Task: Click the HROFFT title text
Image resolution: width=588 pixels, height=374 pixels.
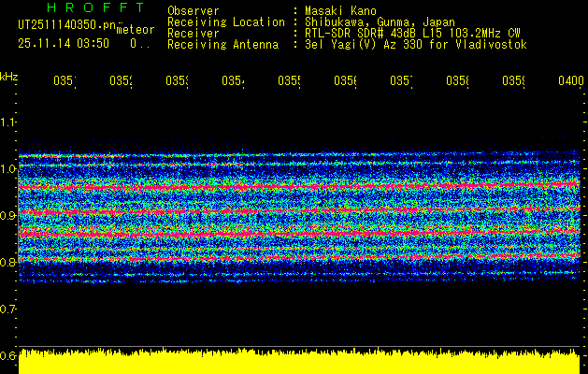Action: pyautogui.click(x=95, y=7)
